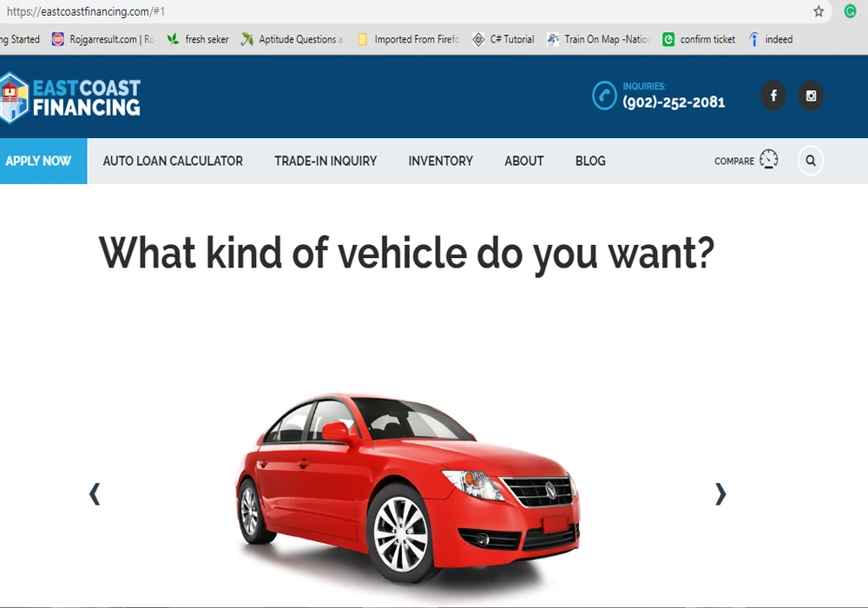Click the phone inquiries icon
This screenshot has height=608, width=868.
(604, 96)
